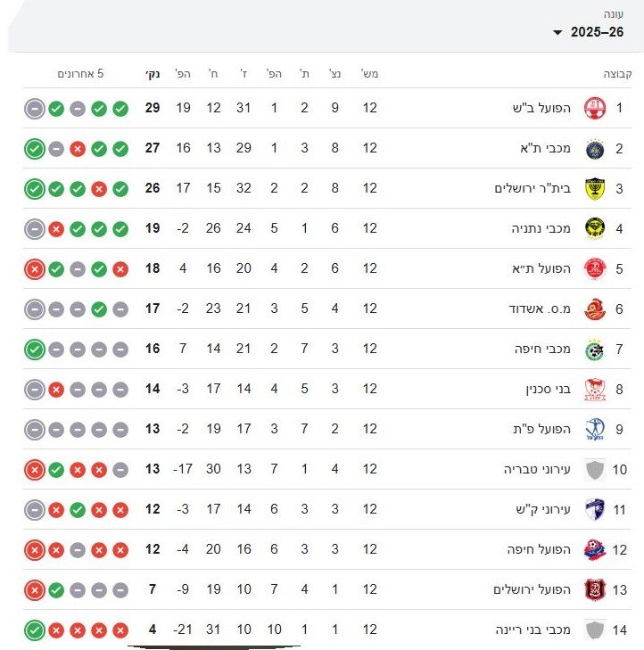Click the Beitar Jerusalem team logo
644x650 pixels.
pyautogui.click(x=594, y=188)
